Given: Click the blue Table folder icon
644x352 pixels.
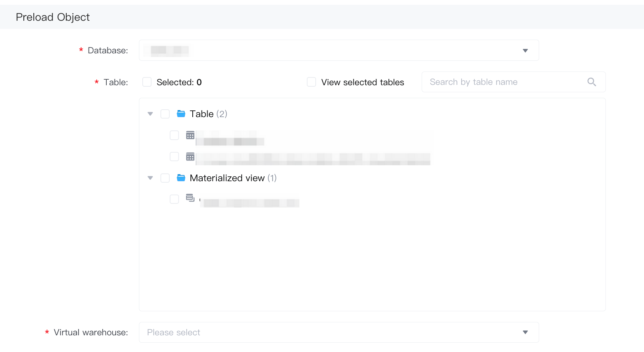Looking at the screenshot, I should (x=181, y=114).
